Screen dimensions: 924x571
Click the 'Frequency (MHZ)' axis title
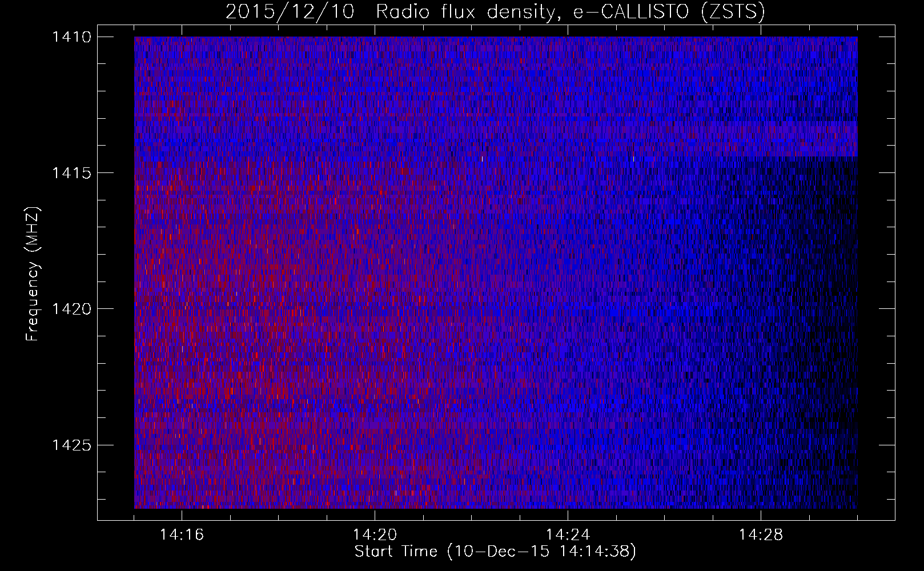pyautogui.click(x=33, y=274)
